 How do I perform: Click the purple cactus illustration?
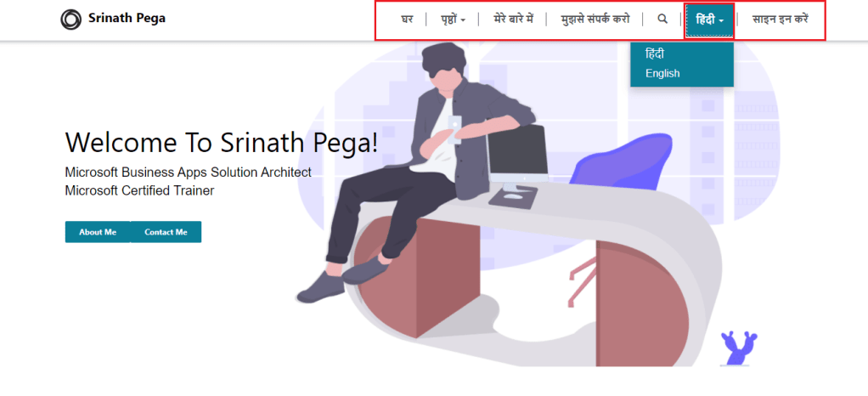coord(740,348)
